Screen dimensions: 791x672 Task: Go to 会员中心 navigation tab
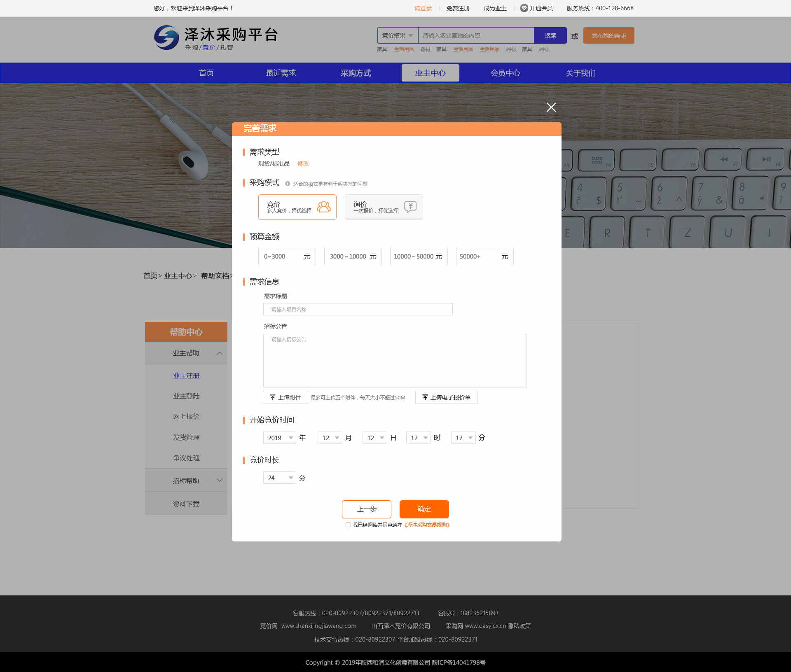coord(505,73)
